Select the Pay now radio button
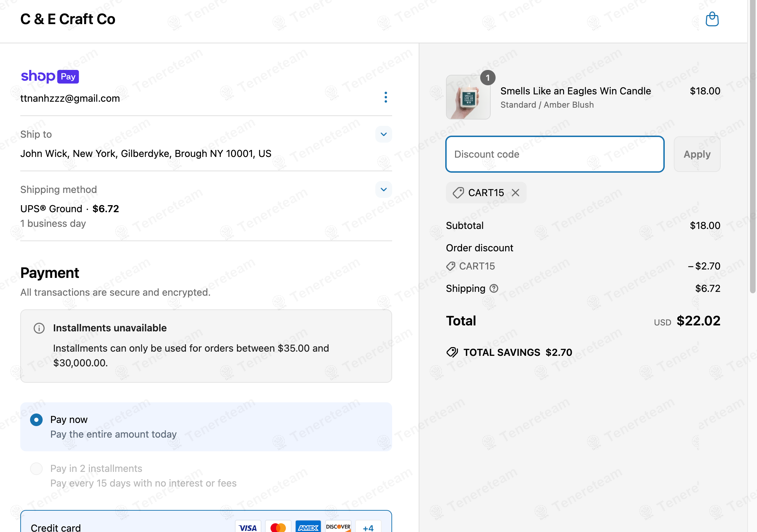 [x=36, y=420]
